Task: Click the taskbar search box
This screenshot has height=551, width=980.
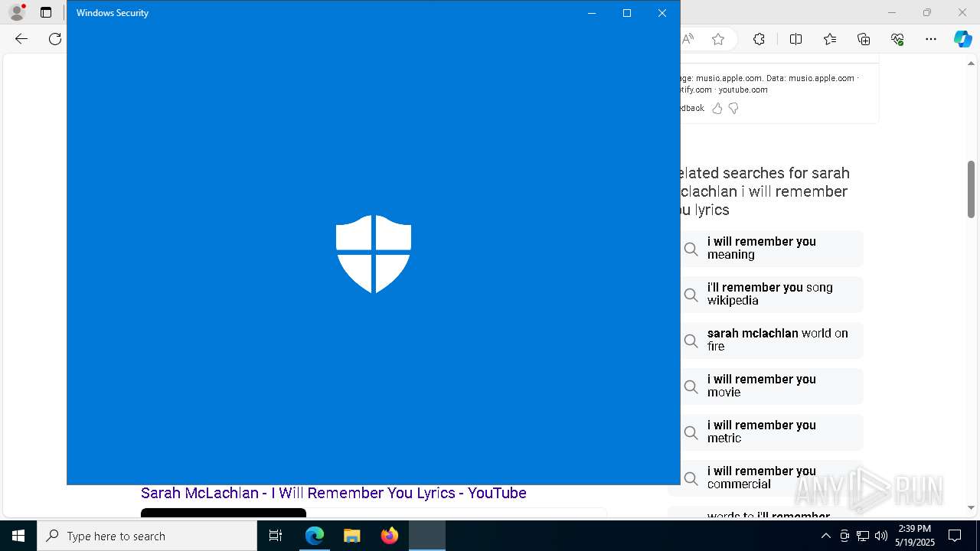Action: [147, 536]
